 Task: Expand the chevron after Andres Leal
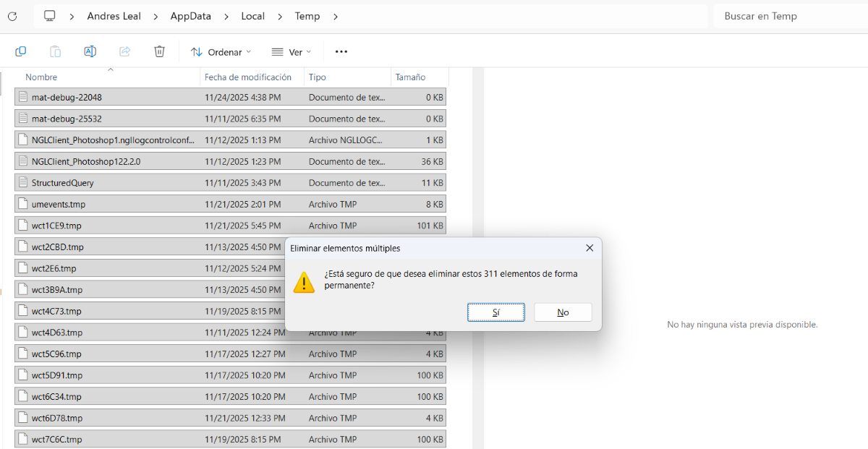[x=156, y=16]
